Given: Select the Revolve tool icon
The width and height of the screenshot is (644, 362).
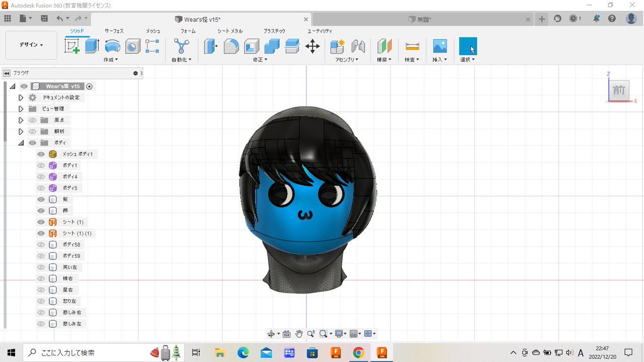Looking at the screenshot, I should pos(112,46).
